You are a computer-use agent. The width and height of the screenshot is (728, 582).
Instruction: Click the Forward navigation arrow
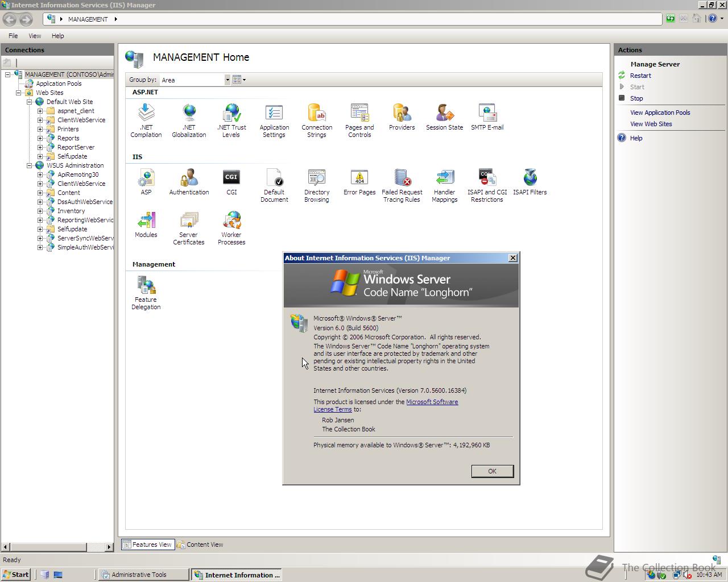pos(26,19)
